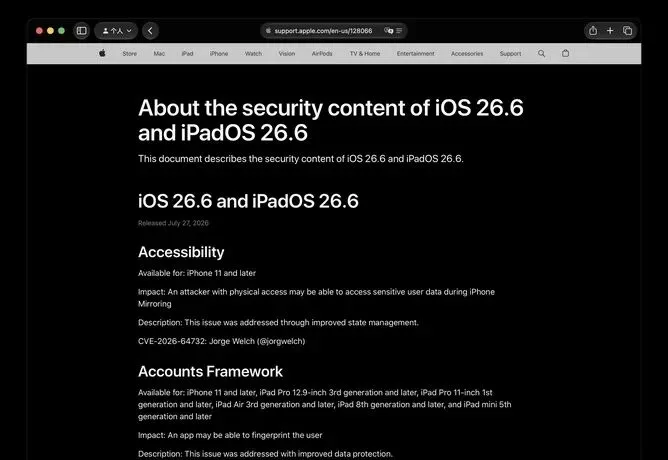This screenshot has width=668, height=460.
Task: Go back using the back arrow button
Action: coord(150,31)
